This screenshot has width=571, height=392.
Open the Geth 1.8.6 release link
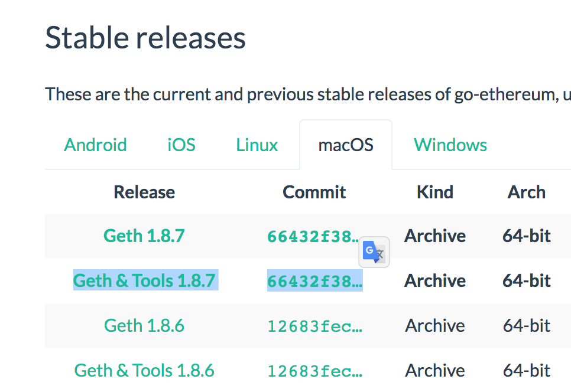(144, 325)
